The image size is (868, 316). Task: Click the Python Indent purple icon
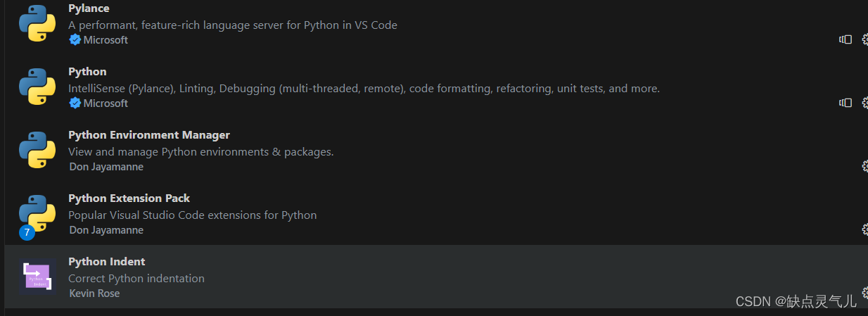pos(37,277)
